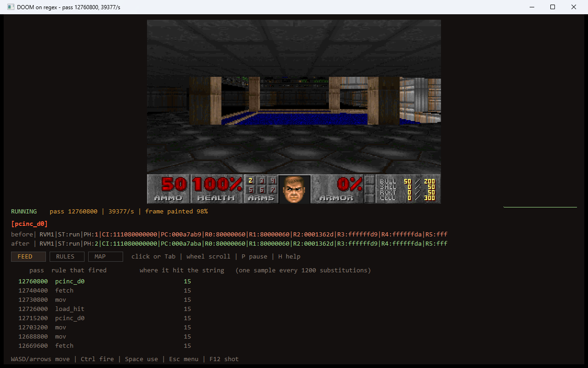The image size is (588, 368).
Task: Click the 'before' register state line
Action: point(229,235)
